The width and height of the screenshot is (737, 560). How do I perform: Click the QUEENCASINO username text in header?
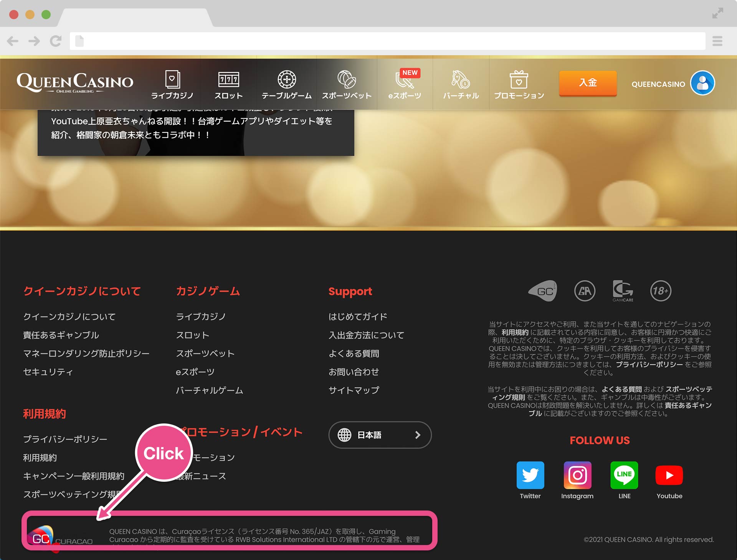658,84
